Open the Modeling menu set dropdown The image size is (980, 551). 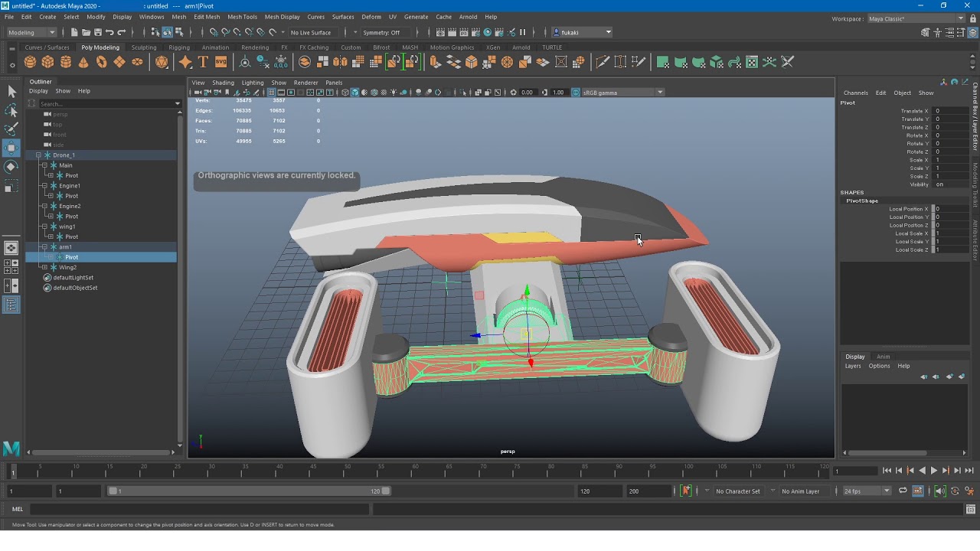click(x=31, y=32)
